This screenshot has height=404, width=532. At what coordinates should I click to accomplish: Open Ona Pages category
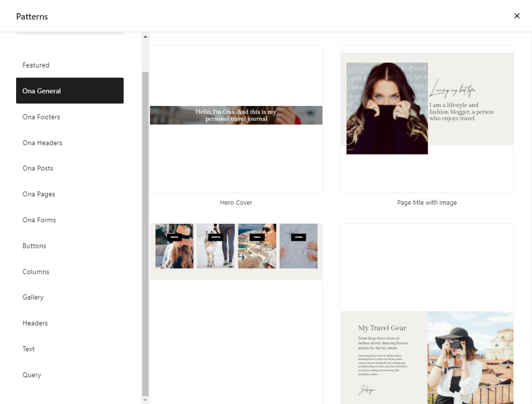(38, 194)
